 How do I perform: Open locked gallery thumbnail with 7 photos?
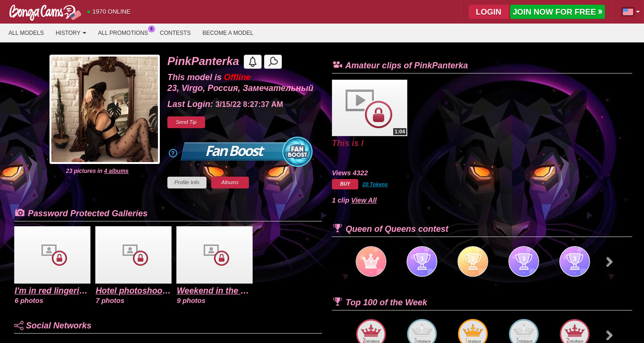click(133, 255)
